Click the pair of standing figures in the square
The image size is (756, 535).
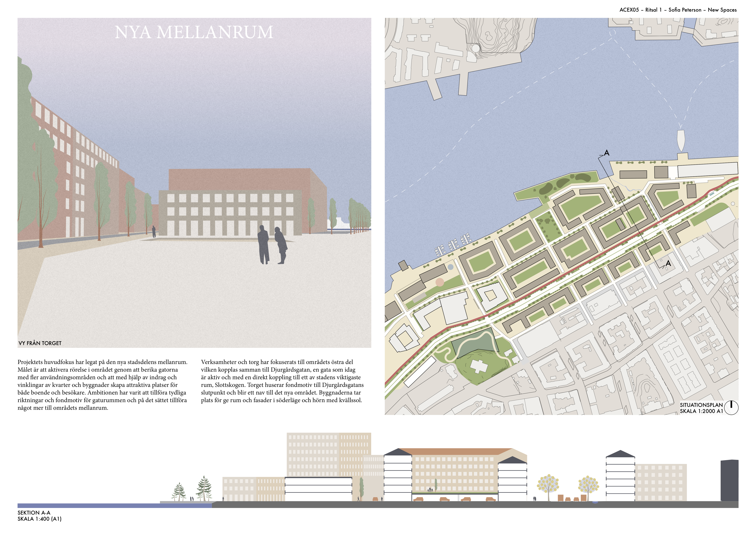point(272,245)
